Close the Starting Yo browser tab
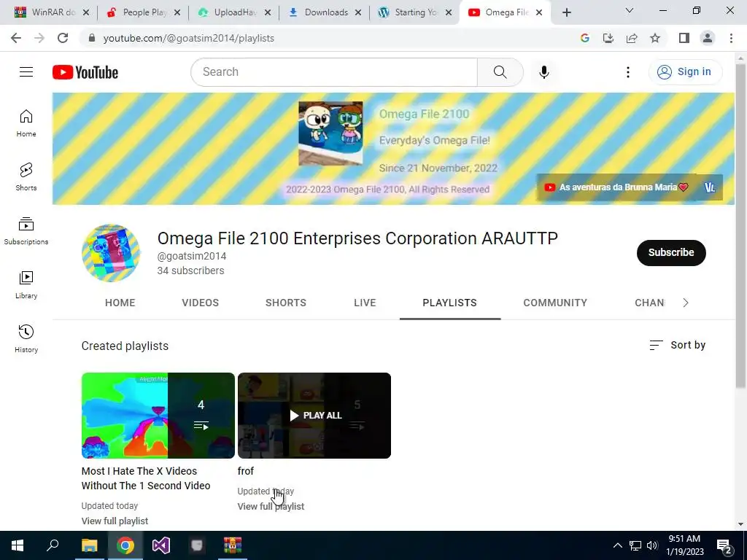 pyautogui.click(x=449, y=13)
